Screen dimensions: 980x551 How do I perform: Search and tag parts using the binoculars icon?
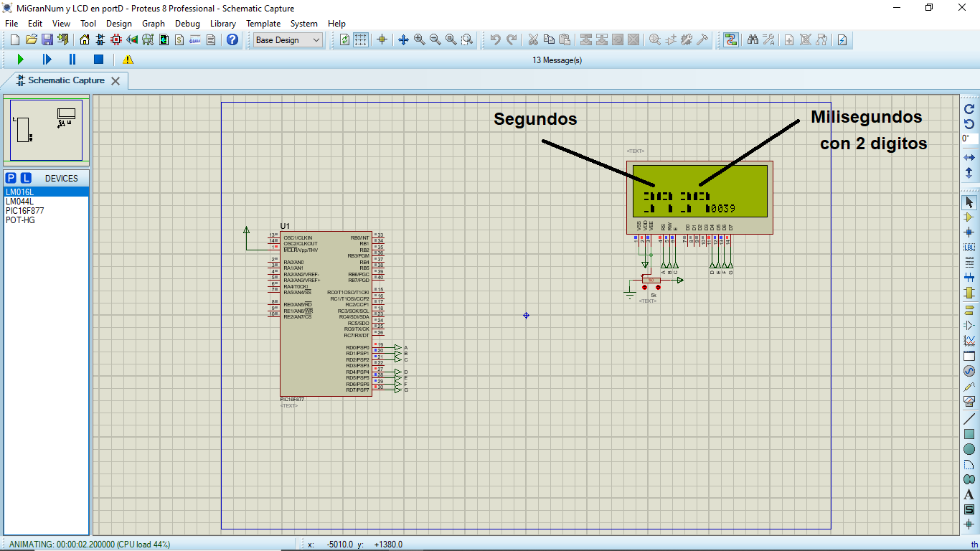(753, 40)
